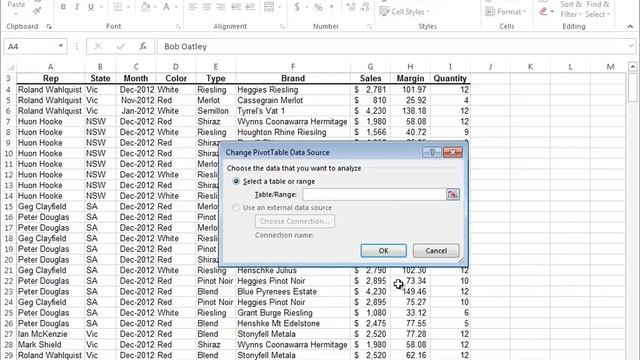Align text right in Alignment group
This screenshot has width=640, height=360.
[220, 7]
